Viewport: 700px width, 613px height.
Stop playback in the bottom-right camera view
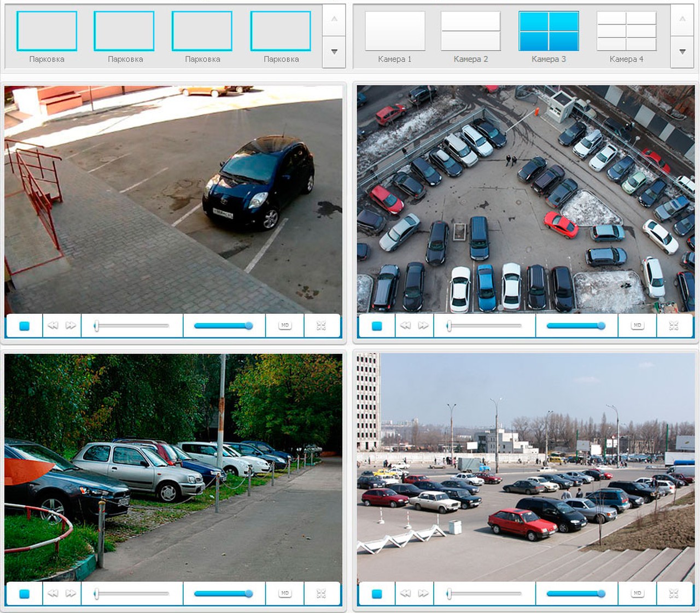pos(377,594)
